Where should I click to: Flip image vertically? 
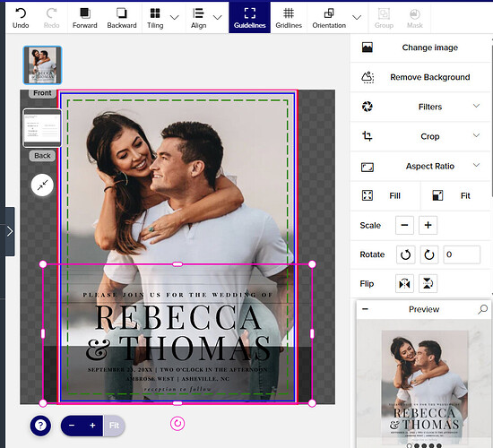[x=428, y=283]
